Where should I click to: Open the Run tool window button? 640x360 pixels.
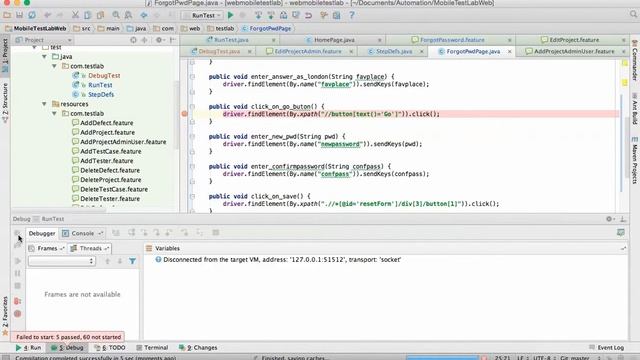tap(29, 348)
